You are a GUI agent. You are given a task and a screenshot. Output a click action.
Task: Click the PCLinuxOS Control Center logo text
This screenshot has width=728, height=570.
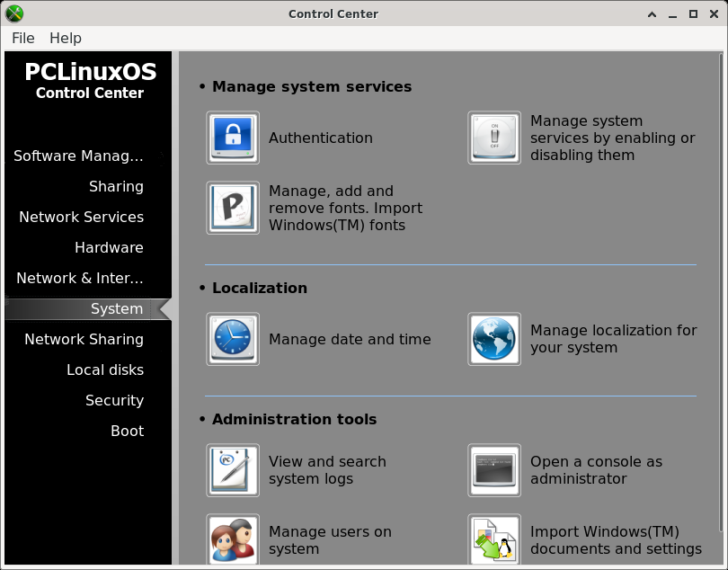90,80
